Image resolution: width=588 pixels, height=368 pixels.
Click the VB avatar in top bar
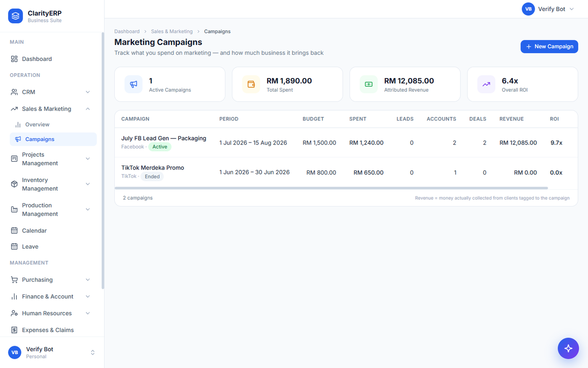click(x=528, y=9)
